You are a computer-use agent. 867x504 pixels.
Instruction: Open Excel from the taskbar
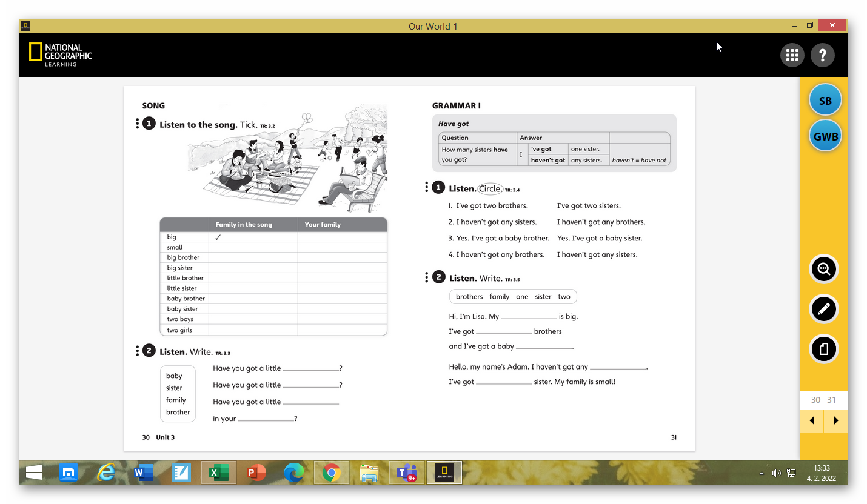click(219, 472)
